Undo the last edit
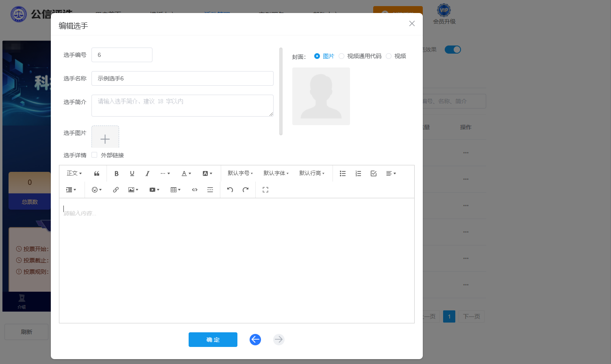This screenshot has width=611, height=364. 230,190
